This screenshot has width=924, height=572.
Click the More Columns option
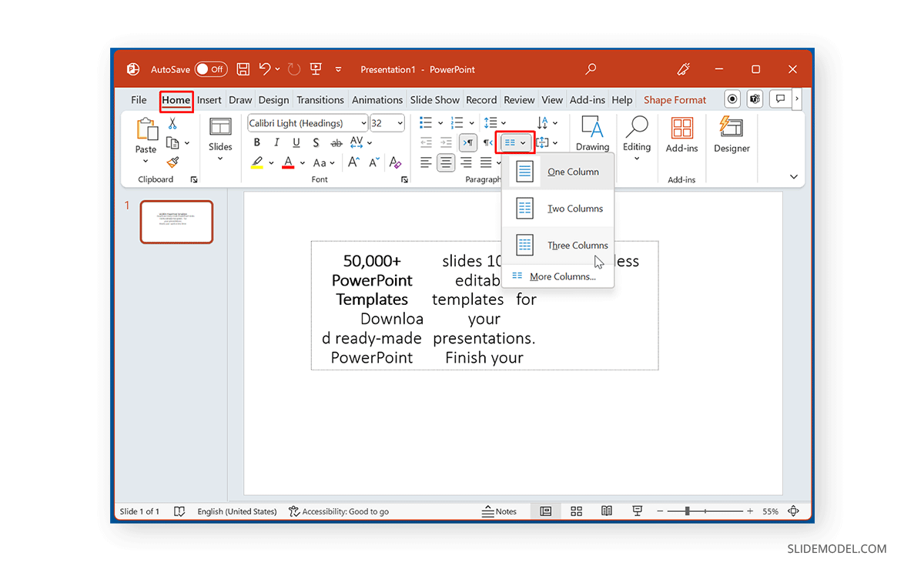(563, 276)
